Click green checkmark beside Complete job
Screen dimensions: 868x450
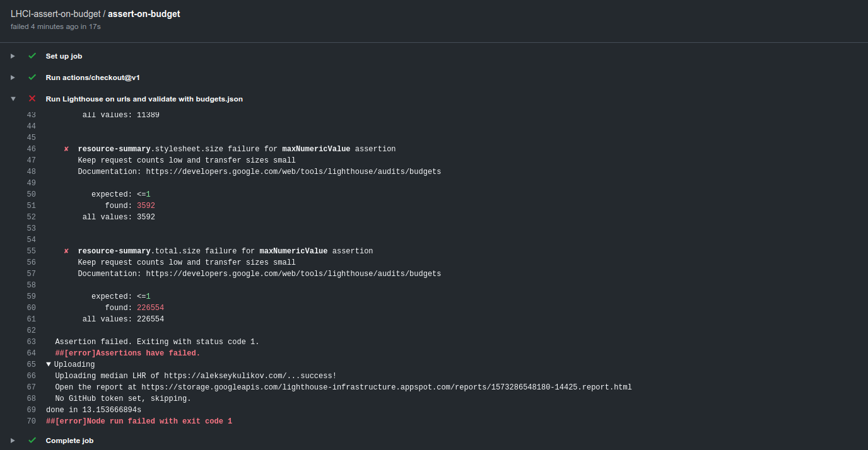32,441
